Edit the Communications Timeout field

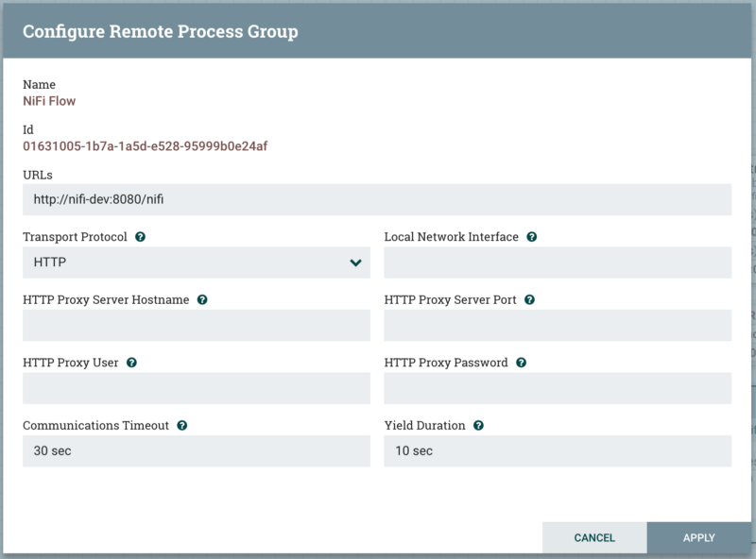197,451
